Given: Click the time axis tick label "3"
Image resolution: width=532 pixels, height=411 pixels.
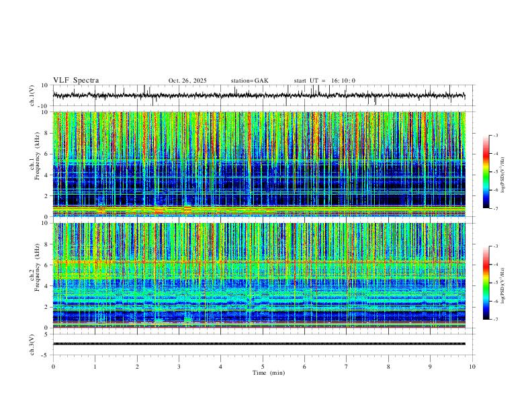Looking at the screenshot, I should pos(179,367).
